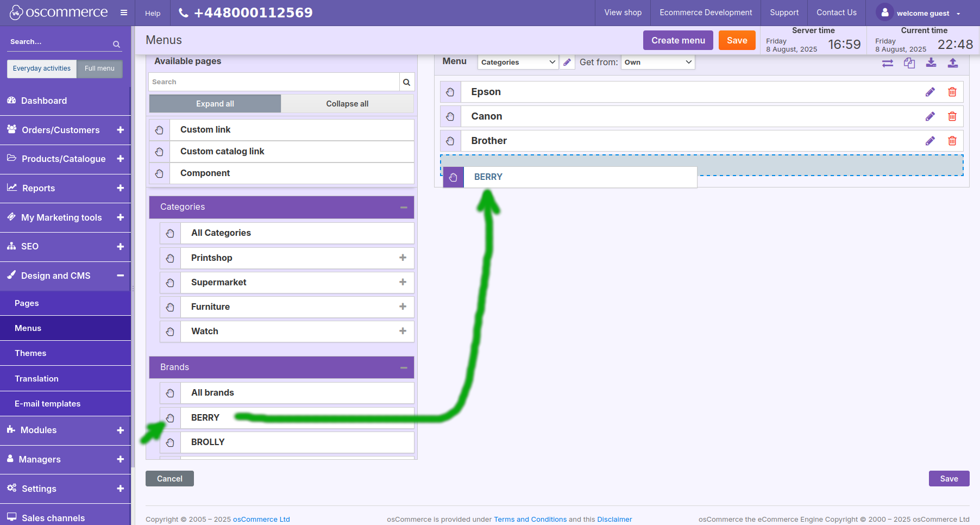Click the drag handle of Brother row
Screen dimensions: 980x525
click(450, 141)
